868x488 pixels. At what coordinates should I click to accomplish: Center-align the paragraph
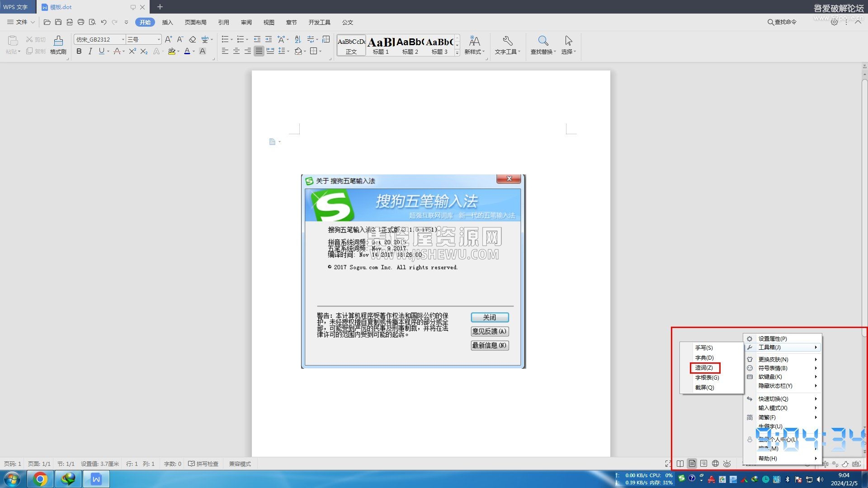tap(236, 52)
